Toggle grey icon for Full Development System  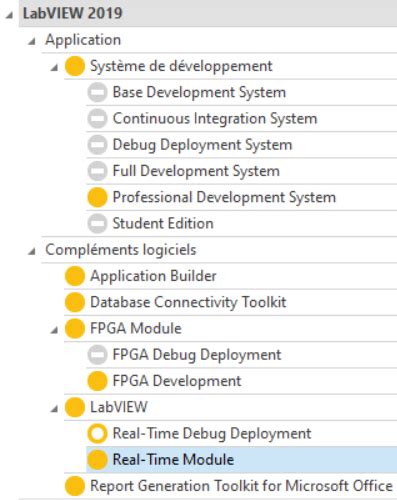pos(97,171)
